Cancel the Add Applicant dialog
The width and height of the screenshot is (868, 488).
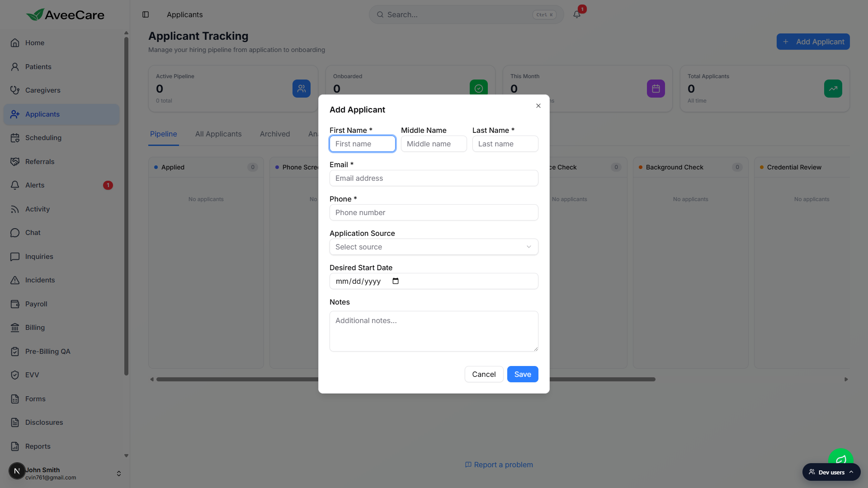484,374
